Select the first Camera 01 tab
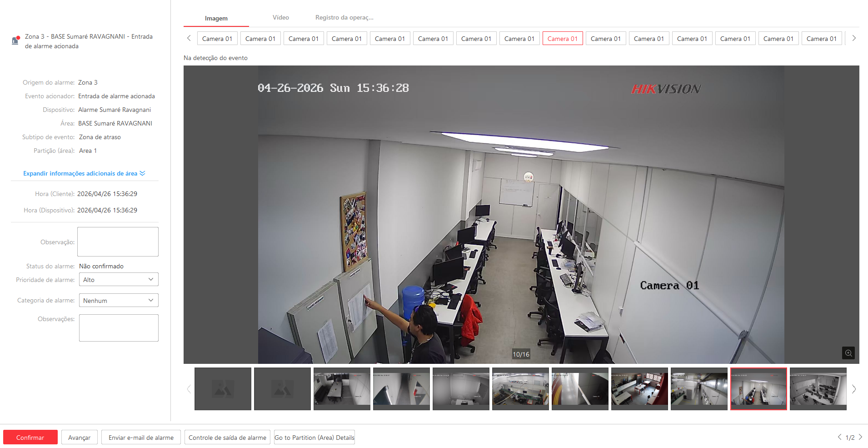Image resolution: width=868 pixels, height=448 pixels. click(217, 39)
